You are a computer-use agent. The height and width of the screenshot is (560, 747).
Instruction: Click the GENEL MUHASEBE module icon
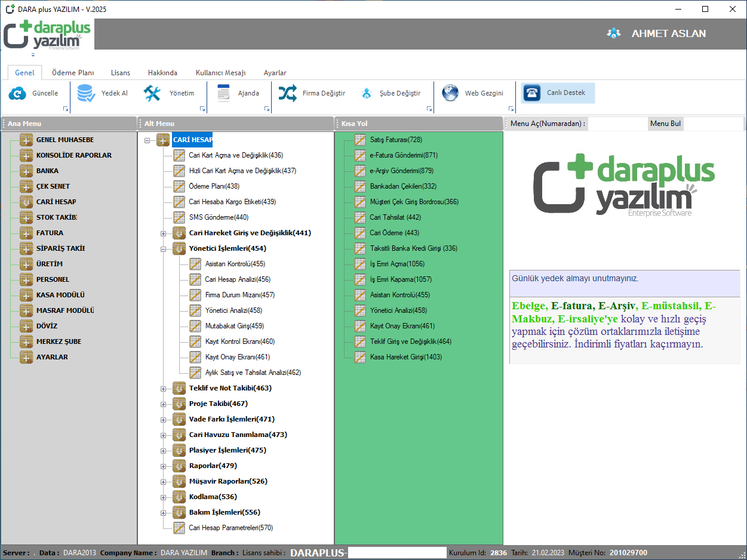26,140
